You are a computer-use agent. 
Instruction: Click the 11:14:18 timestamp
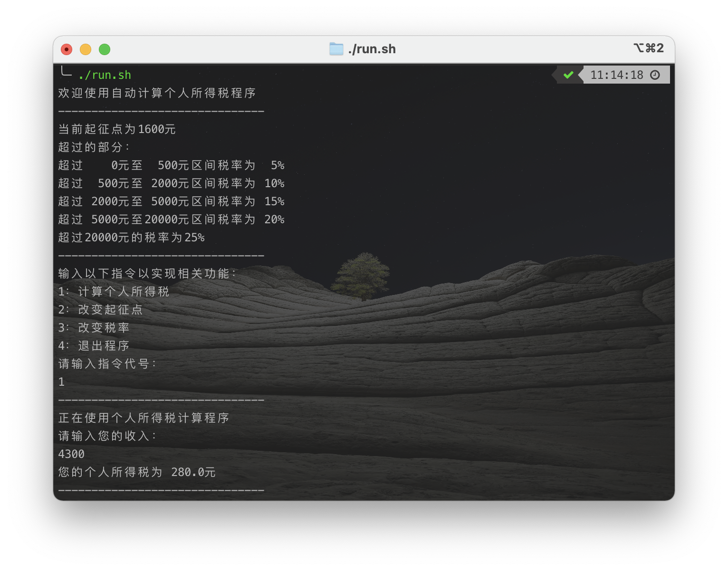pos(616,75)
